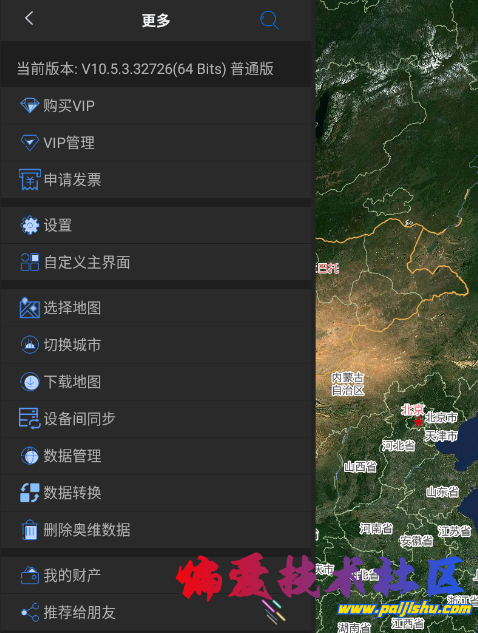Screen dimensions: 478x633
Task: Tap the 下载地图 download icon
Action: point(29,382)
